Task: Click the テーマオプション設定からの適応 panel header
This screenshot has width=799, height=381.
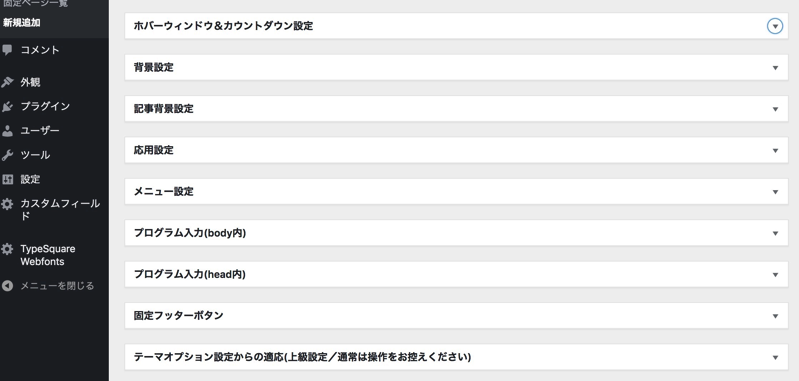Action: [457, 357]
